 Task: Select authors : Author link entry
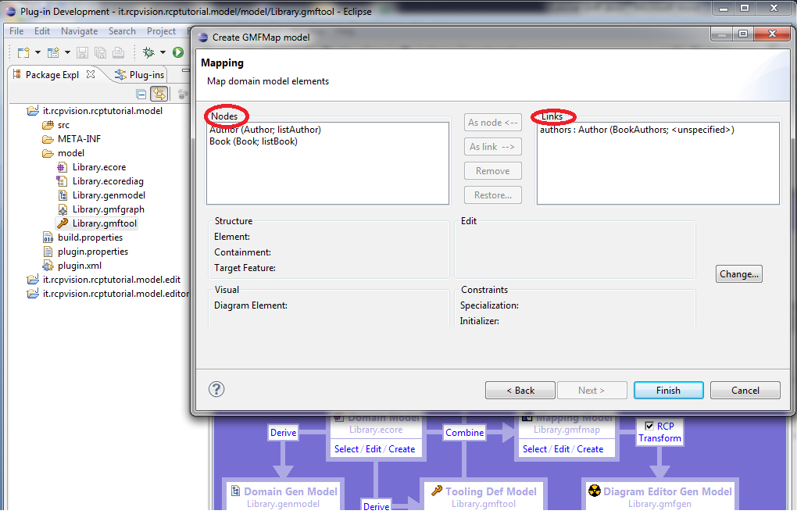[x=637, y=130]
